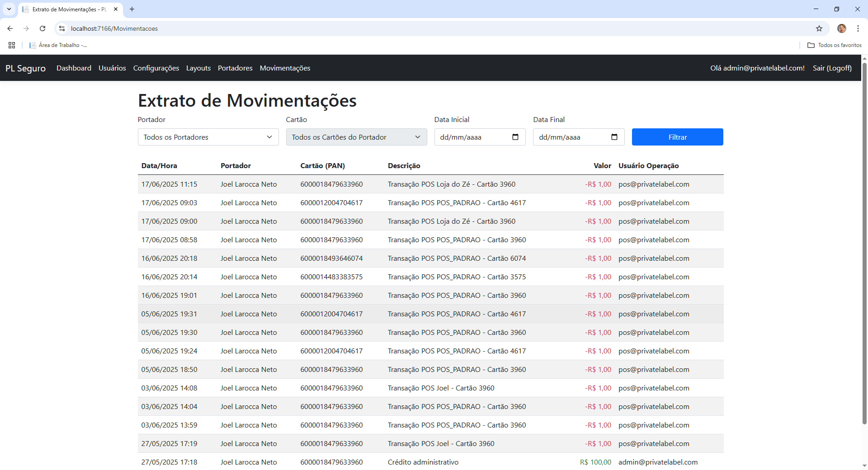
Task: Bookmark this page with the star icon
Action: click(819, 28)
